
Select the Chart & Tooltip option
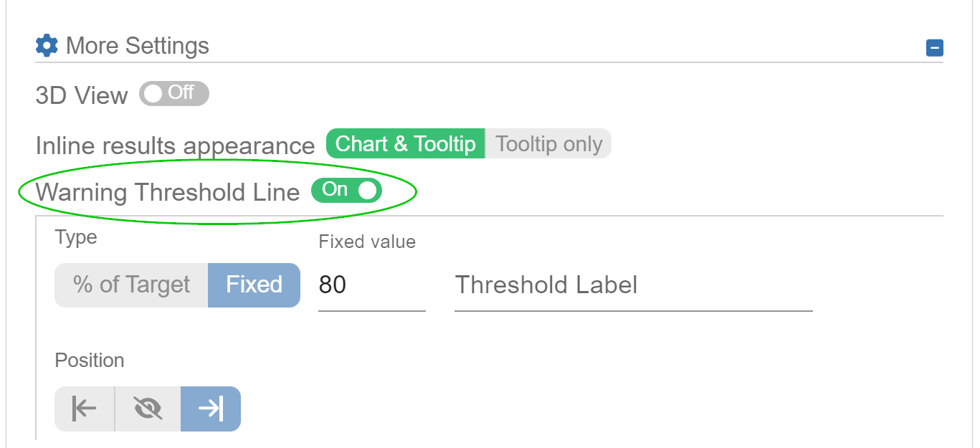405,143
